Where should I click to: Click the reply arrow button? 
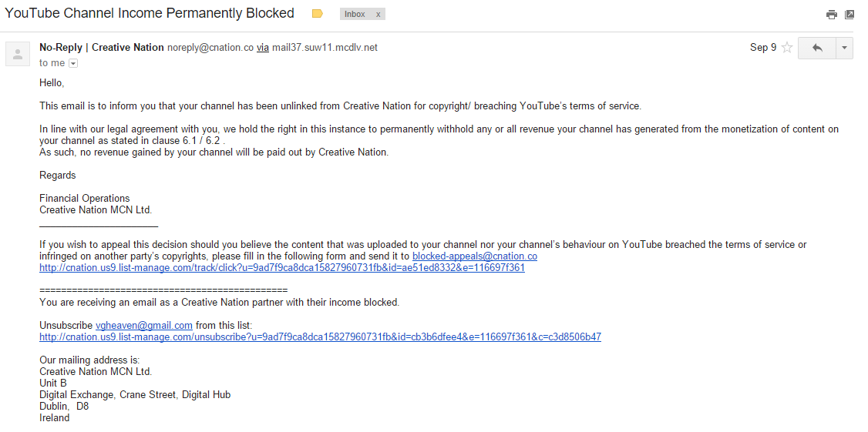click(817, 48)
